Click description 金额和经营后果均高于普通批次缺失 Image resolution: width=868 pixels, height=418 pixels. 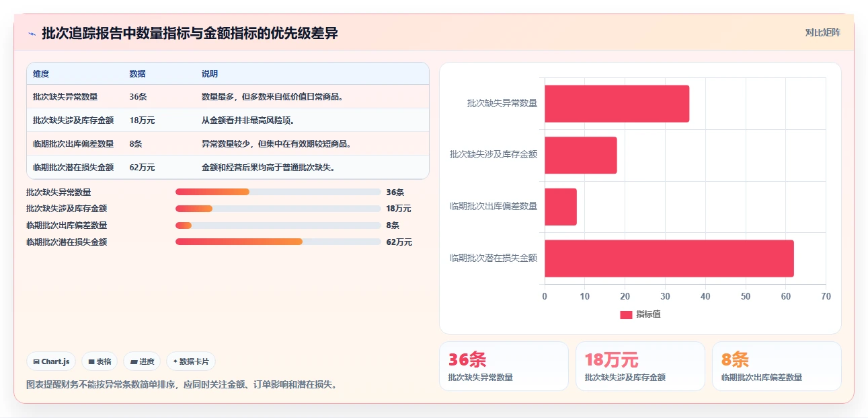click(268, 168)
